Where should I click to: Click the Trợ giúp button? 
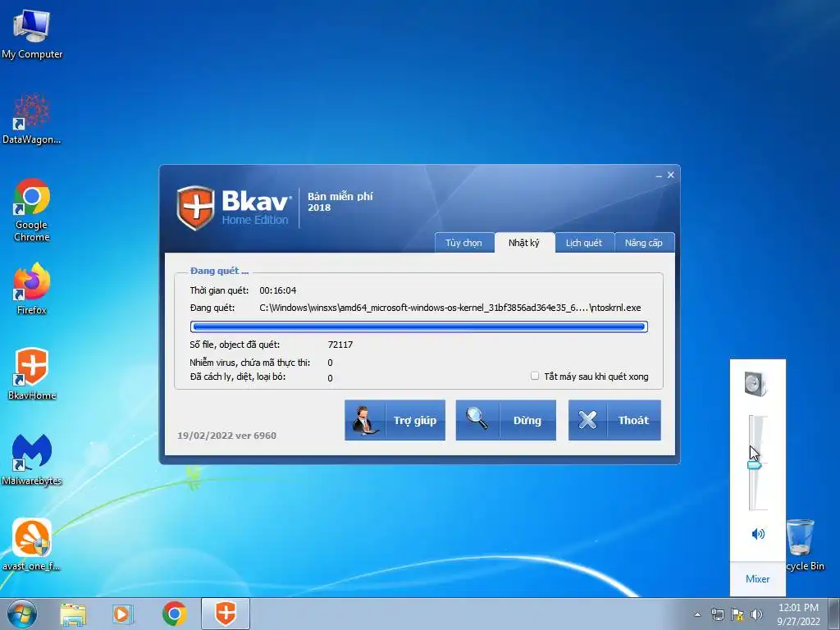pyautogui.click(x=395, y=420)
